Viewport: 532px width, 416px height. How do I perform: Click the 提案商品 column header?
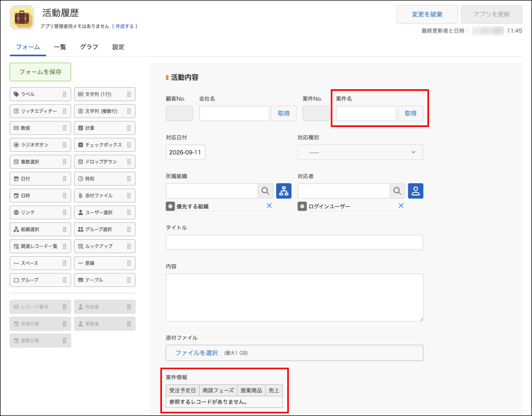click(x=251, y=390)
